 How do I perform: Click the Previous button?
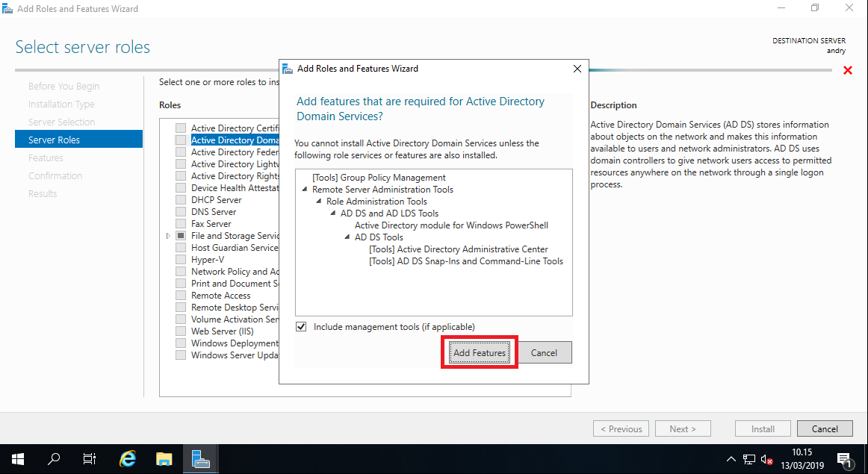click(x=621, y=428)
